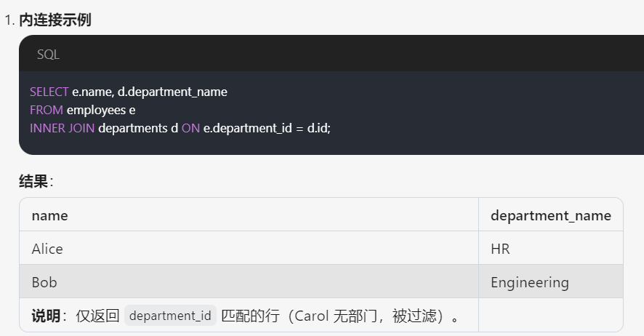Click the 'department_name' table column header
644x336 pixels.
coord(550,215)
